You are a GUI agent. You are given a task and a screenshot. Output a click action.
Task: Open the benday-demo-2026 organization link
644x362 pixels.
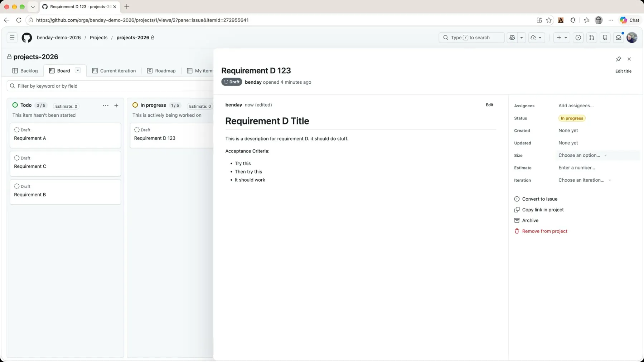(59, 38)
